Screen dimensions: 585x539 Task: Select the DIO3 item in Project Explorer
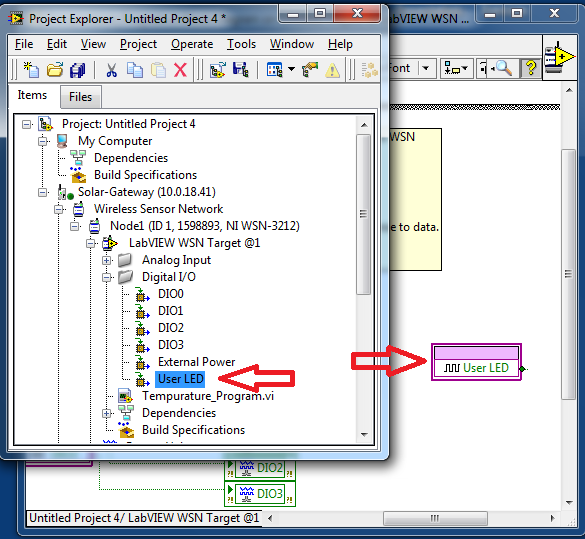point(171,345)
